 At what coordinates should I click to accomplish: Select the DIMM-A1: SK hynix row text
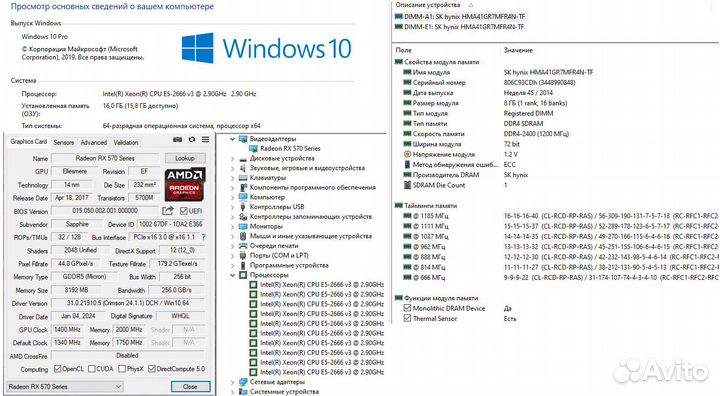pyautogui.click(x=465, y=17)
